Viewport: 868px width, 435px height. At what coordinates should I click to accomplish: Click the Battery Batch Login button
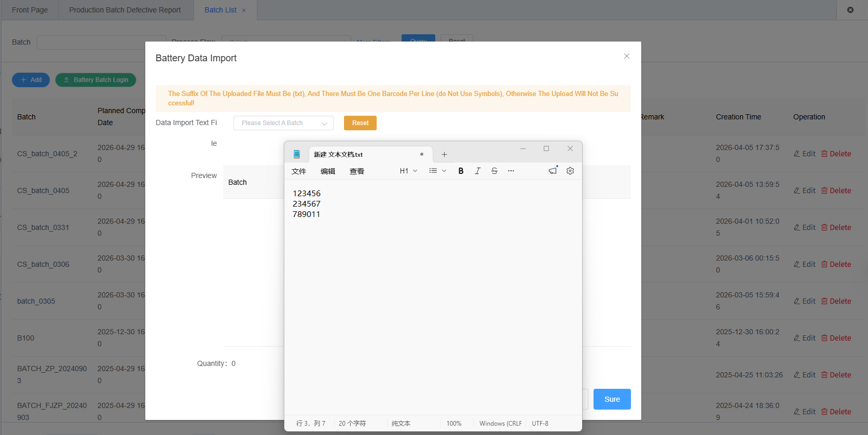(95, 80)
